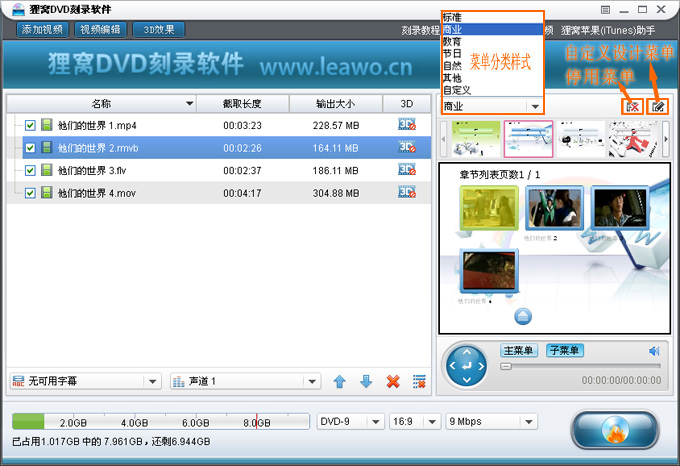Delete selected video with red X
This screenshot has height=466, width=680.
click(x=393, y=381)
